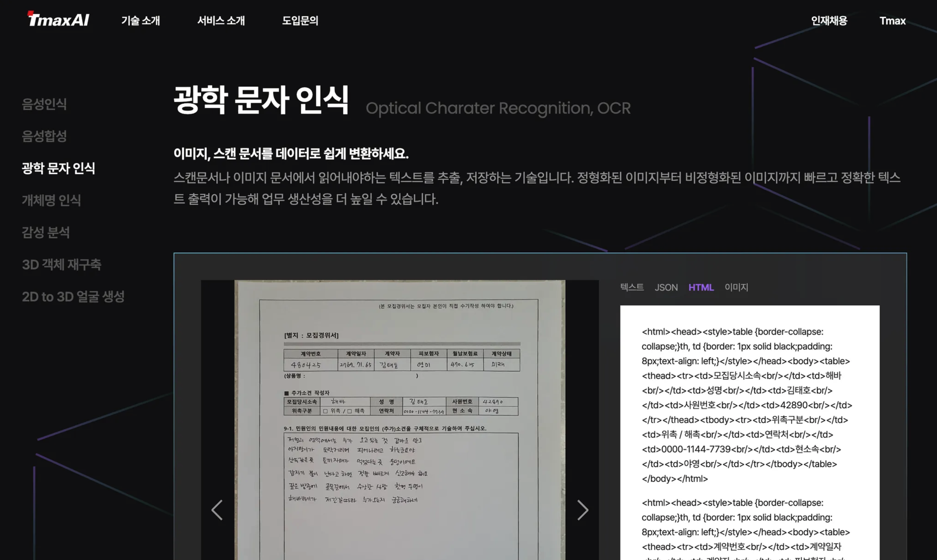
Task: Switch to the 이미지 output tab
Action: (x=736, y=287)
